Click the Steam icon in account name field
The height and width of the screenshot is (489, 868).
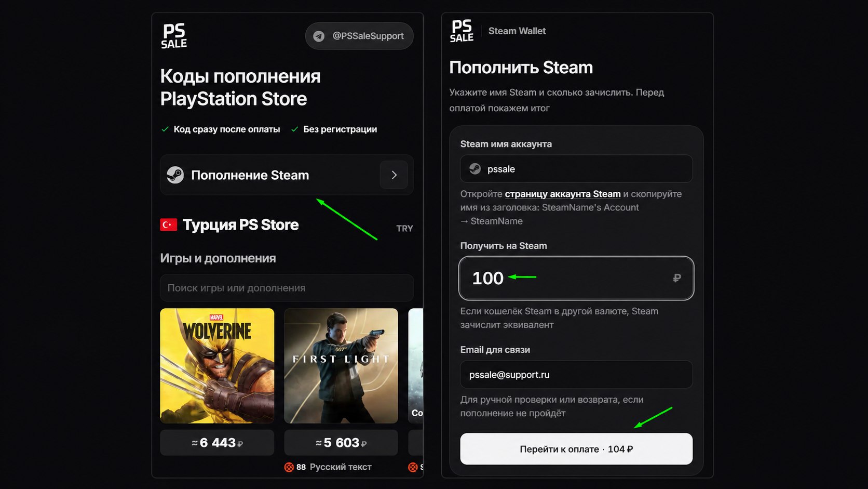click(x=475, y=169)
